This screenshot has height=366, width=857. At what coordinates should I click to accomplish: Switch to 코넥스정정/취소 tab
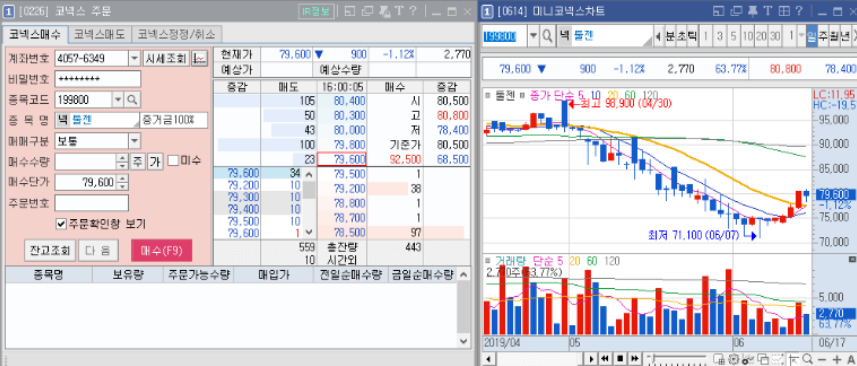click(177, 34)
